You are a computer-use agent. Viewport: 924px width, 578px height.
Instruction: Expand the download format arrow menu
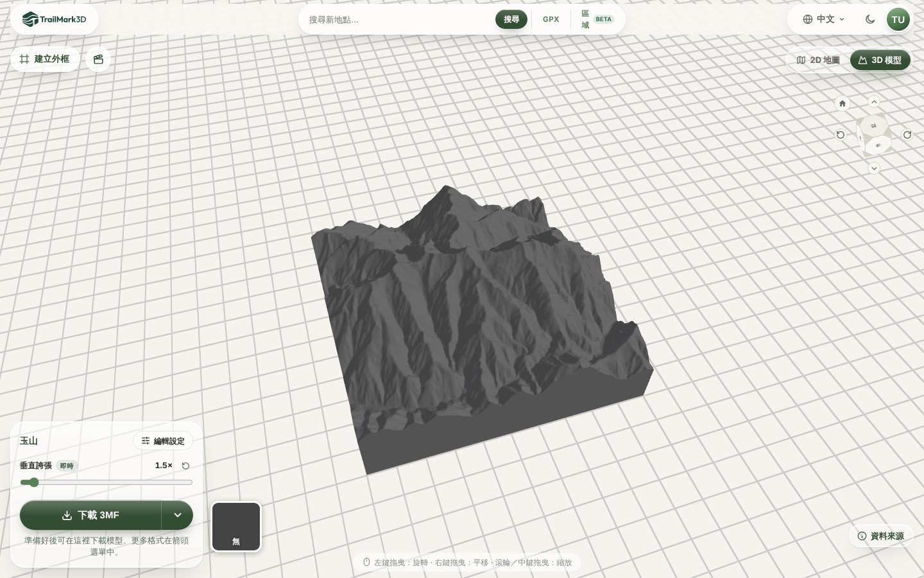point(178,515)
